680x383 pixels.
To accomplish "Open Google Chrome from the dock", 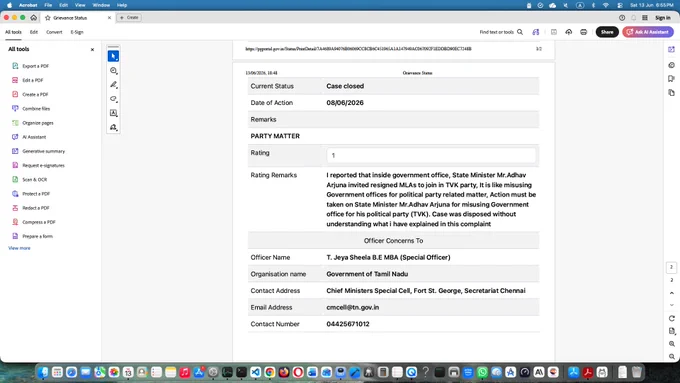I will coord(269,372).
